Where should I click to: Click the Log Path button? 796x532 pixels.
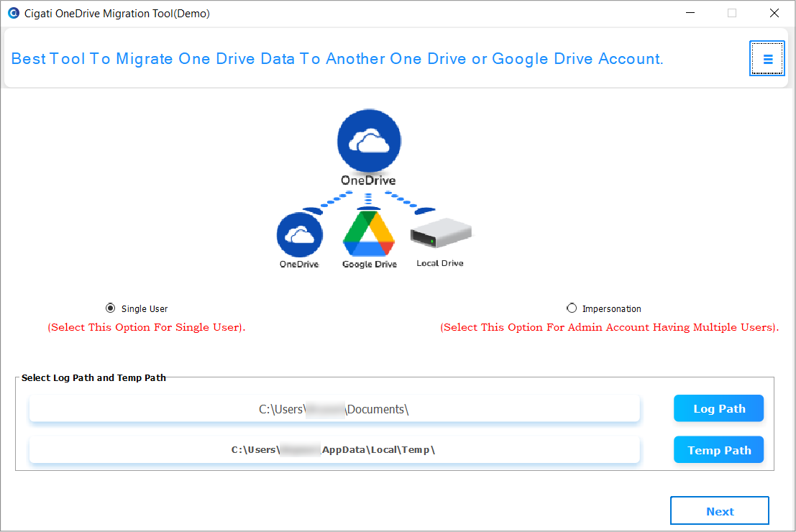tap(718, 408)
